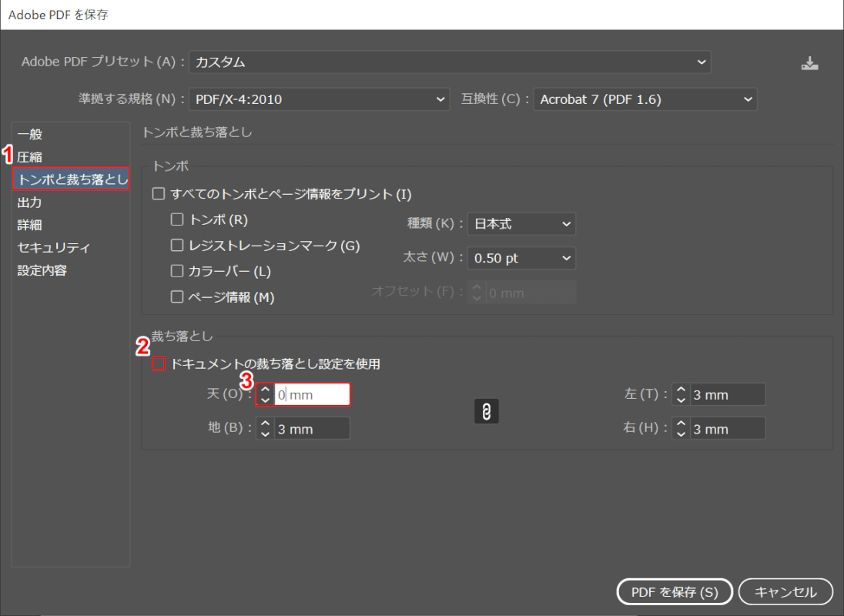Click the save preset download icon
This screenshot has width=844, height=616.
coord(809,63)
